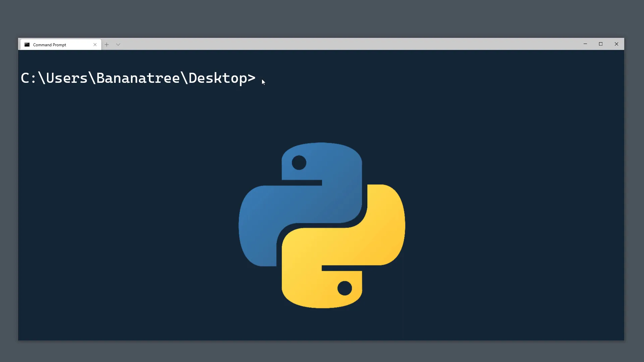Viewport: 644px width, 362px height.
Task: Expand the terminal profile selection menu
Action: point(118,44)
